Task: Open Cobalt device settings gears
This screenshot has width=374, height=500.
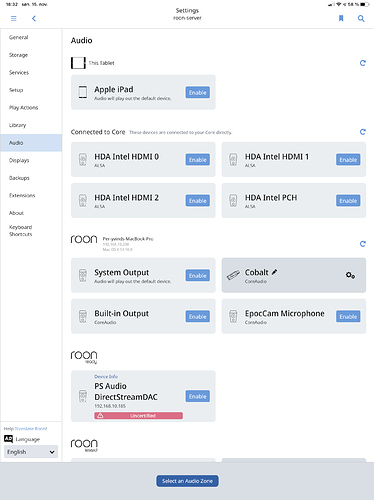Action: coord(350,275)
